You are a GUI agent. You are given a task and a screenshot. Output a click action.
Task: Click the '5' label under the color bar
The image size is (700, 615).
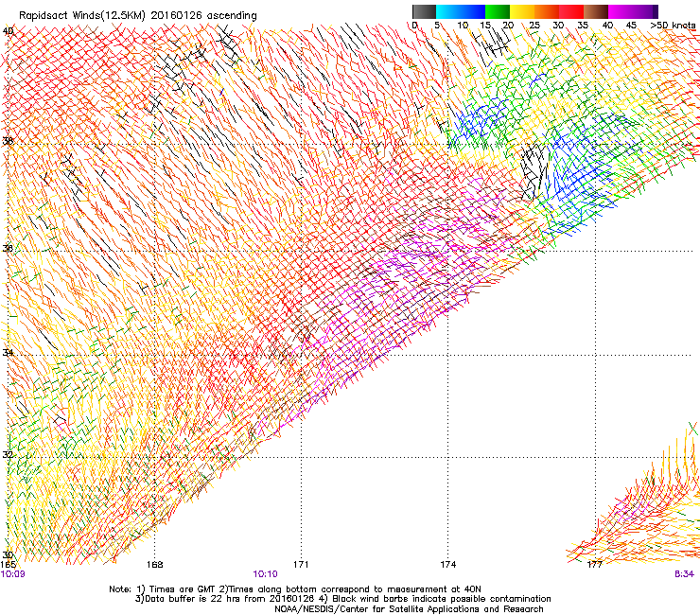coord(437,25)
